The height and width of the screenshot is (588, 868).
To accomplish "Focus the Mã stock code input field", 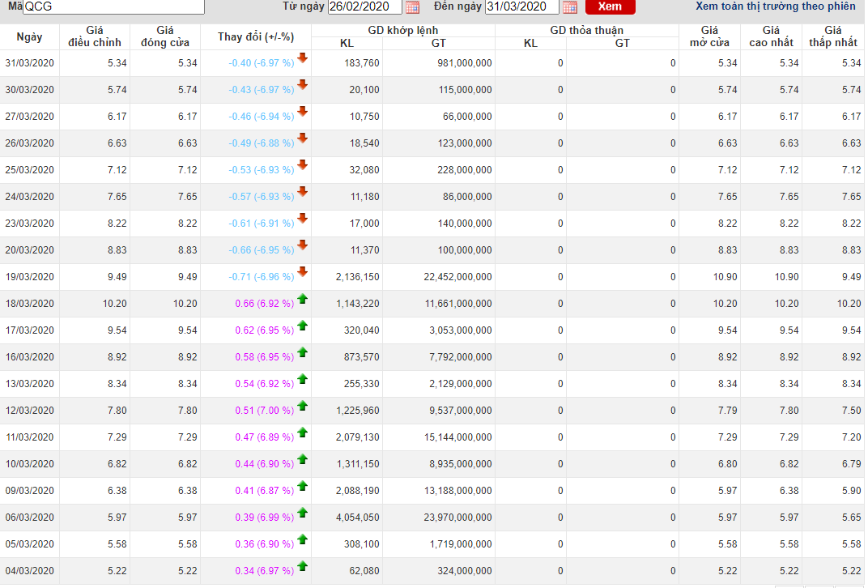I will tap(113, 6).
